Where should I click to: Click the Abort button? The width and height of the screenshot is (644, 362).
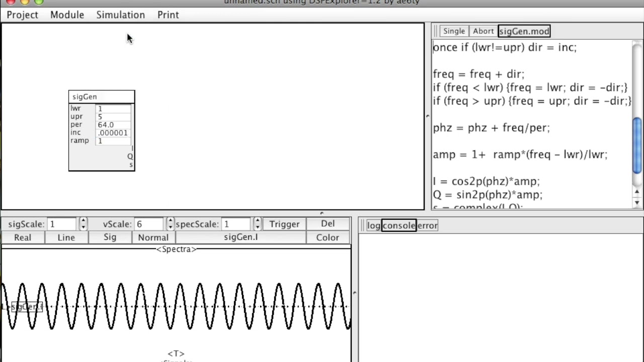click(483, 31)
